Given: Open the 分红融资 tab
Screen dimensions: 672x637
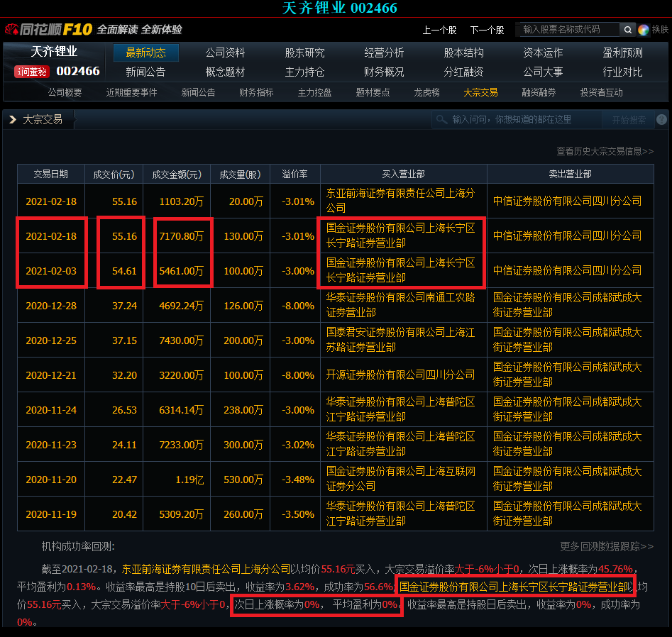Looking at the screenshot, I should coord(463,72).
